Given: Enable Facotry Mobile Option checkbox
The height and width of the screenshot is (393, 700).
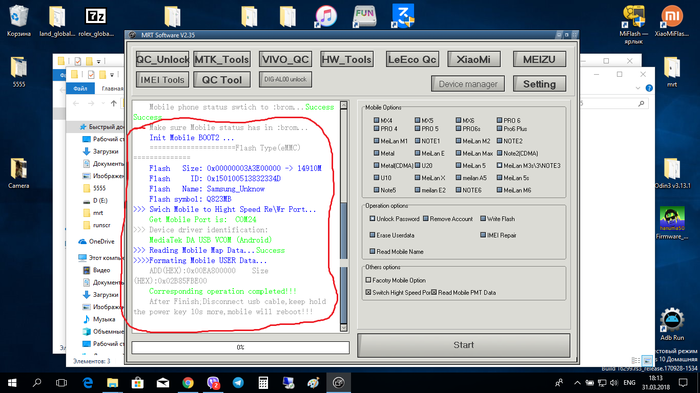Looking at the screenshot, I should (368, 280).
